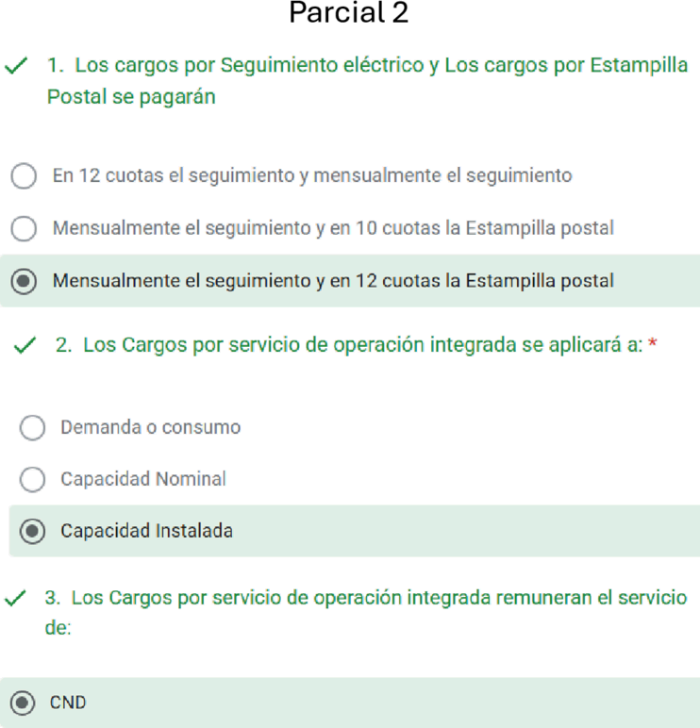Click the 'Capacidad Nominal' label text
The image size is (700, 728).
(143, 479)
